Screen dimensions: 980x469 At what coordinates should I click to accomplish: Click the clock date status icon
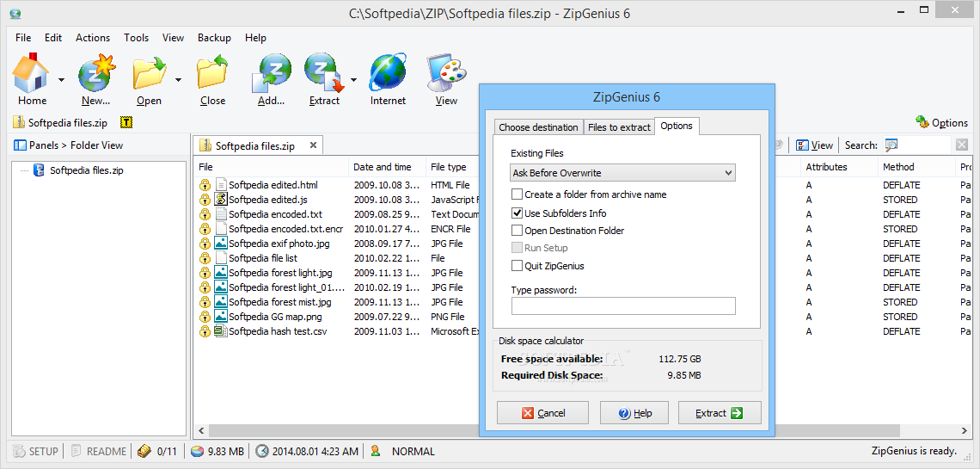262,451
